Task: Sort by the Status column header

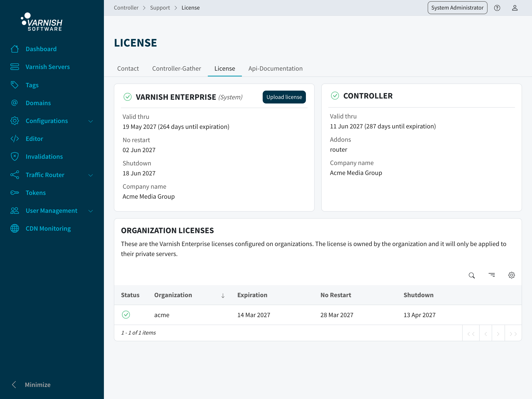Action: pos(130,295)
